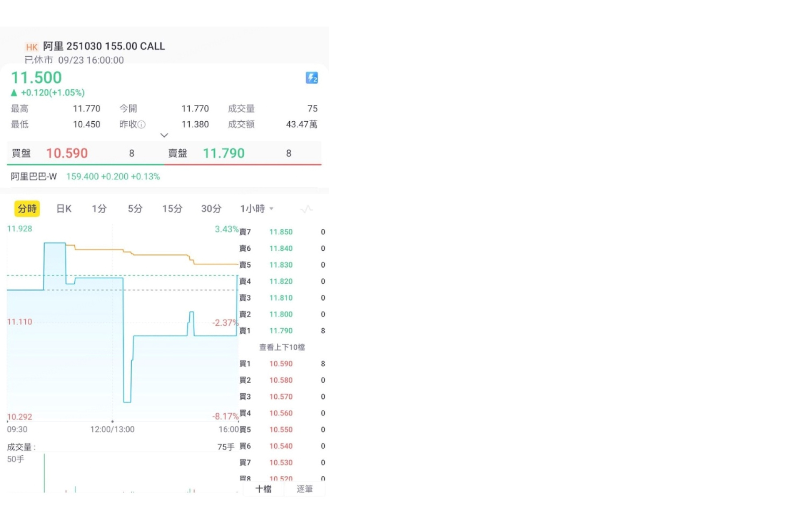Tap the 買盤 bid price 10.590

click(x=67, y=153)
